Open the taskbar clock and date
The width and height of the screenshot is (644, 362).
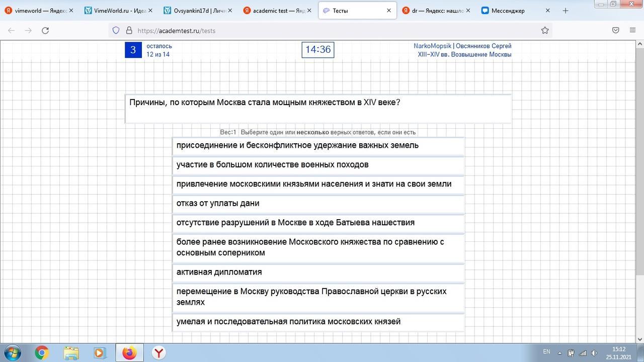619,353
